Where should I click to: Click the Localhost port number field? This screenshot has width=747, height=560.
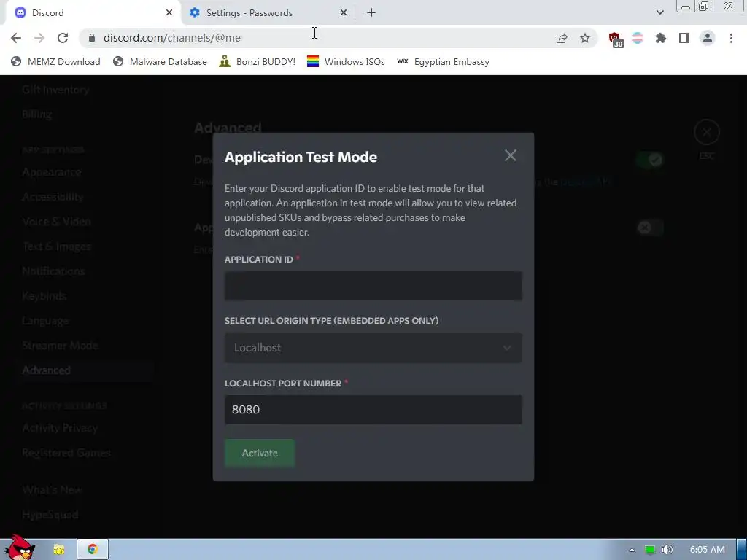click(373, 410)
